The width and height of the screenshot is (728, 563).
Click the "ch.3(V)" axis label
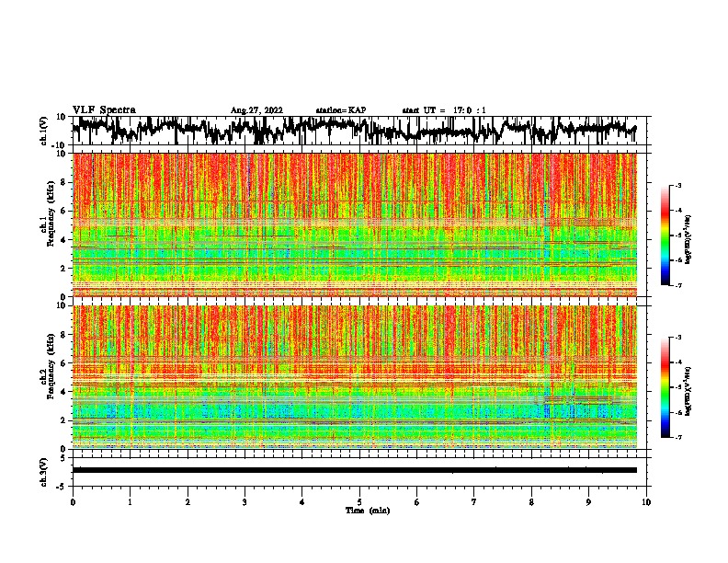coord(44,472)
